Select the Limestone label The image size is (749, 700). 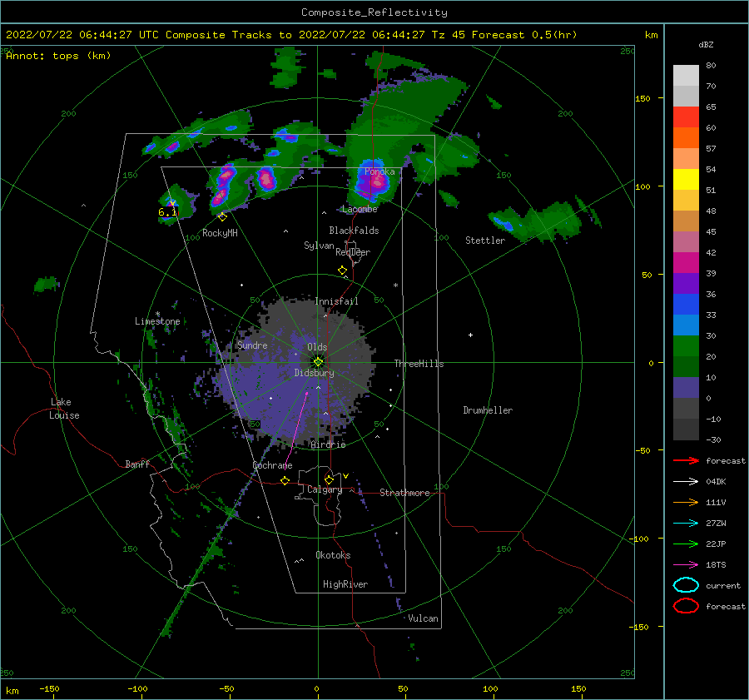(x=157, y=321)
